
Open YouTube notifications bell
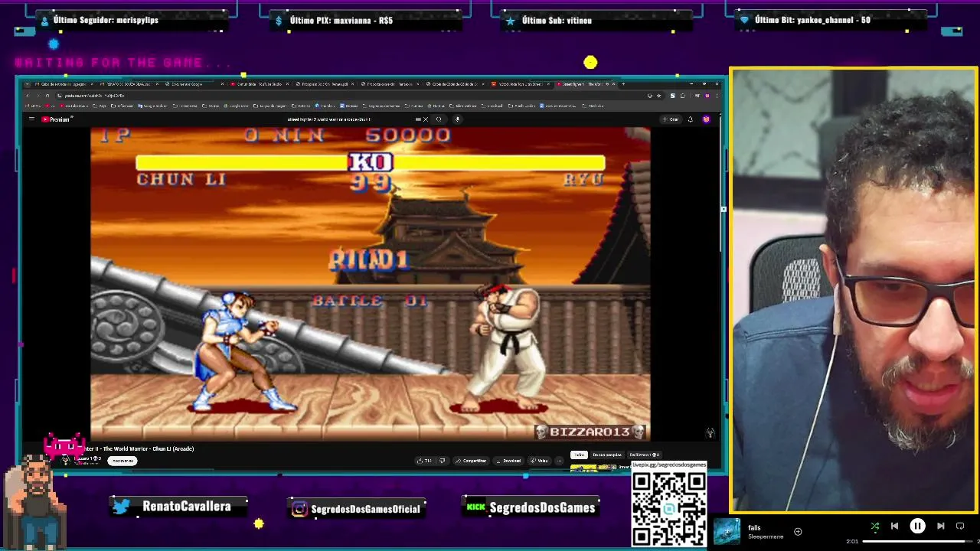click(690, 119)
